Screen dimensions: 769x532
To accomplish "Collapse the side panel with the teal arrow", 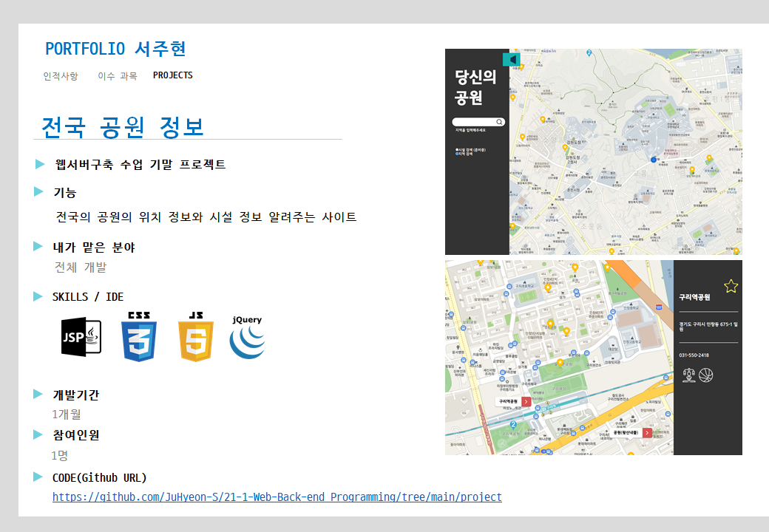I will [512, 60].
